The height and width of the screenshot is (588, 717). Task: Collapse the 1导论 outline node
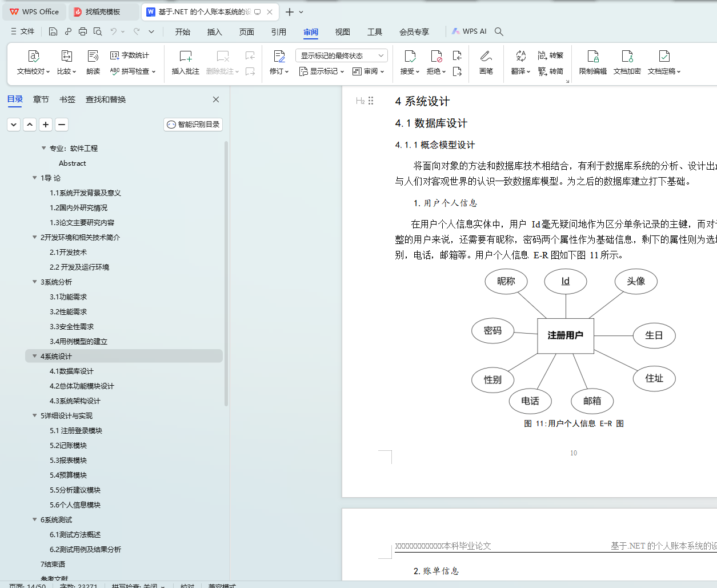[x=35, y=178]
